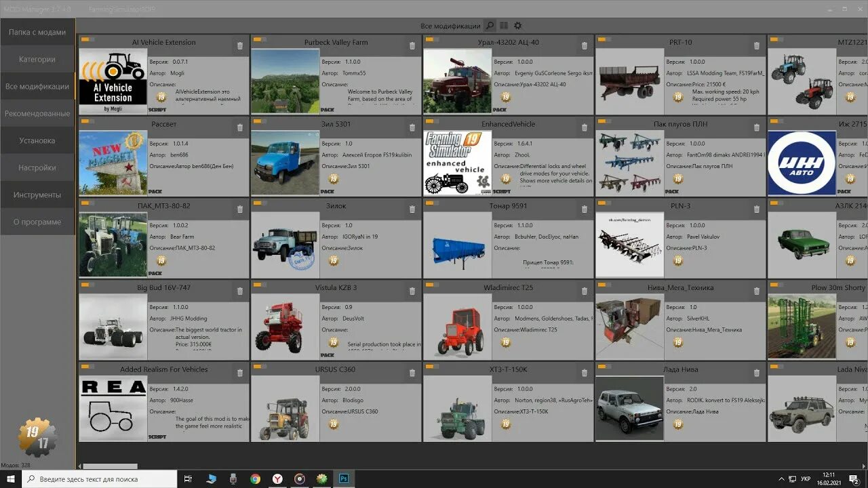The height and width of the screenshot is (488, 868).
Task: Switch to list view using the grid-lines icon
Action: 504,26
